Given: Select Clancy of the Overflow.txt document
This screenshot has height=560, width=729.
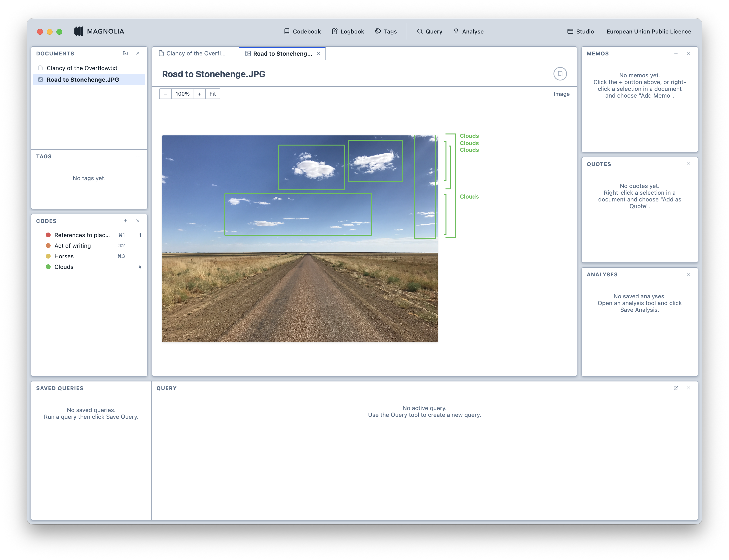Looking at the screenshot, I should pyautogui.click(x=89, y=68).
